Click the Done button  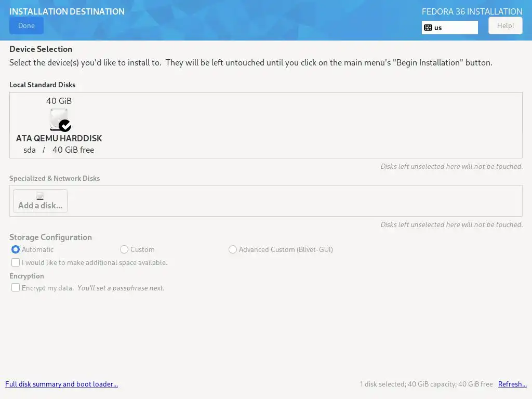[26, 26]
